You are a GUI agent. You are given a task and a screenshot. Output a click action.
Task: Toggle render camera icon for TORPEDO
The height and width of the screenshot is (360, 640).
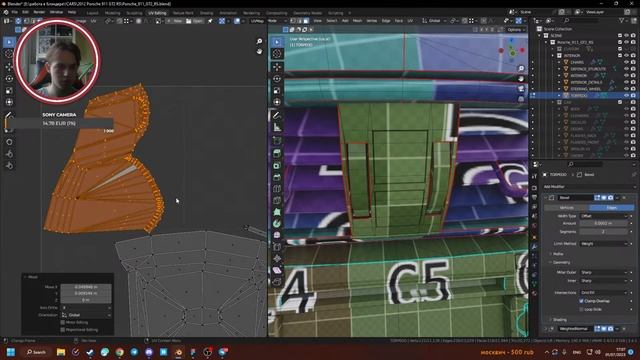pos(633,95)
